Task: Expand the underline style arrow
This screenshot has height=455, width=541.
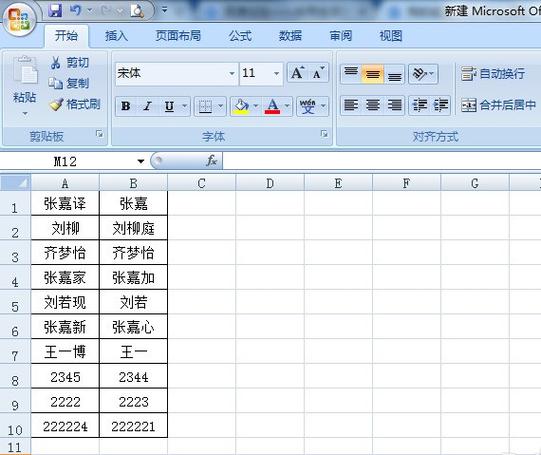Action: (185, 106)
